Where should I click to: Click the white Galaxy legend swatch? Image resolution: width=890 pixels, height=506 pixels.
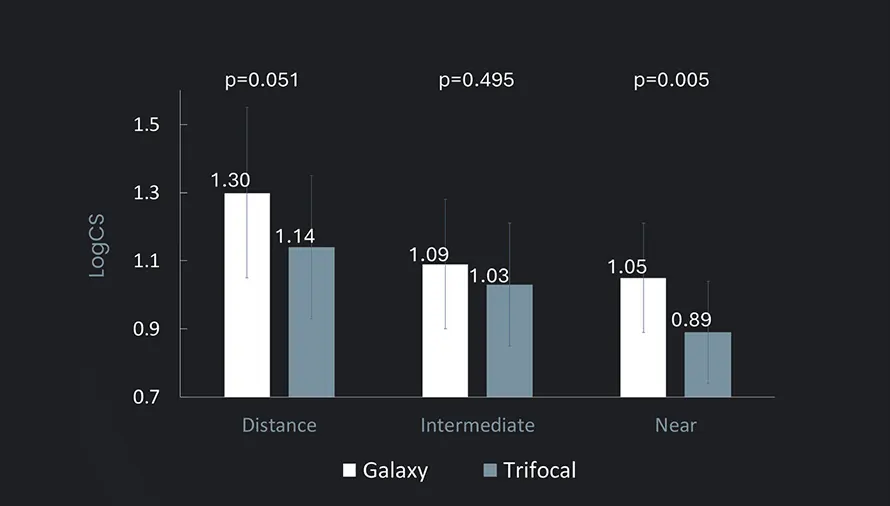click(x=349, y=470)
